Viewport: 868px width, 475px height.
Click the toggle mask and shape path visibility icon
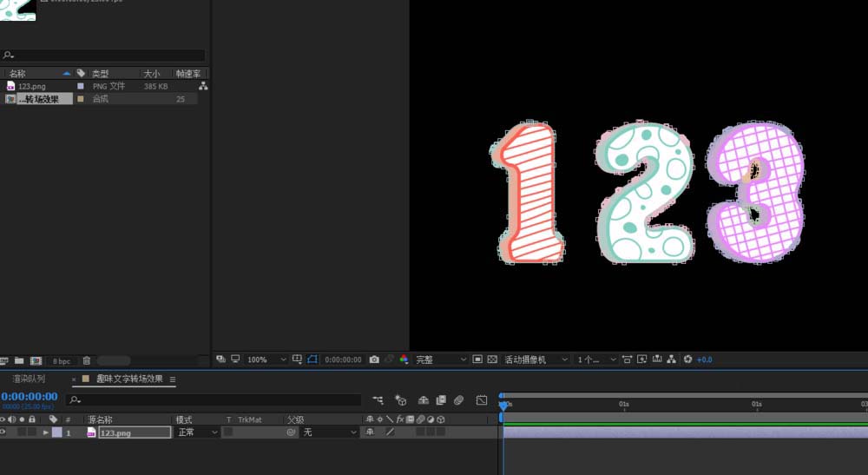pyautogui.click(x=312, y=360)
